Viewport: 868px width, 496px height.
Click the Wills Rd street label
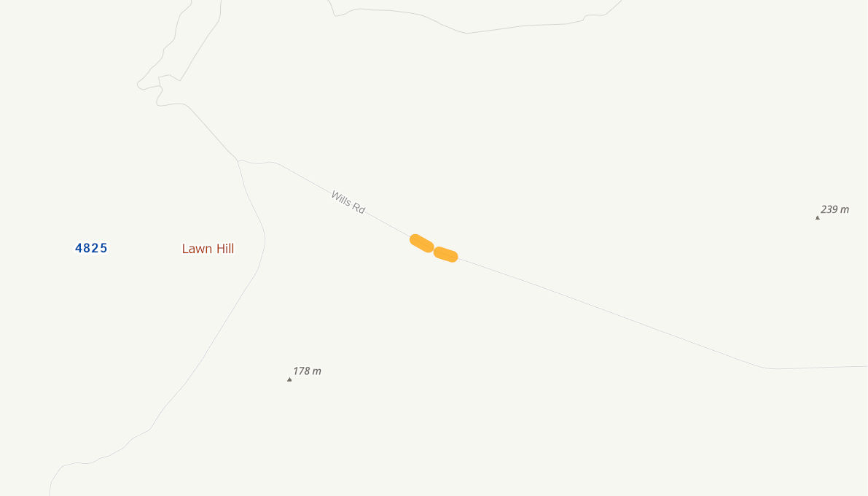[348, 202]
